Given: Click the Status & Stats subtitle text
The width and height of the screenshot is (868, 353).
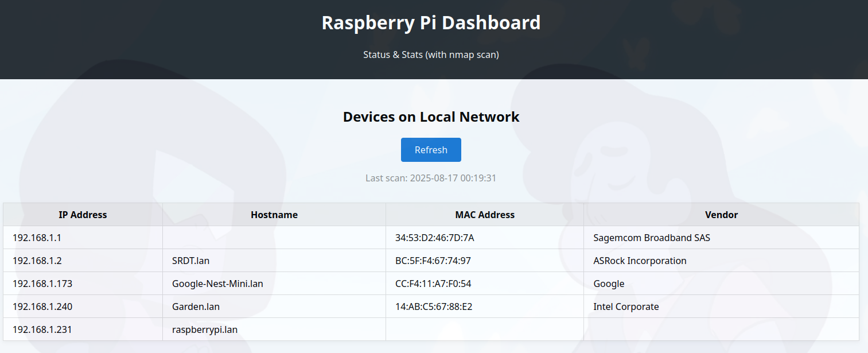Looking at the screenshot, I should tap(431, 55).
